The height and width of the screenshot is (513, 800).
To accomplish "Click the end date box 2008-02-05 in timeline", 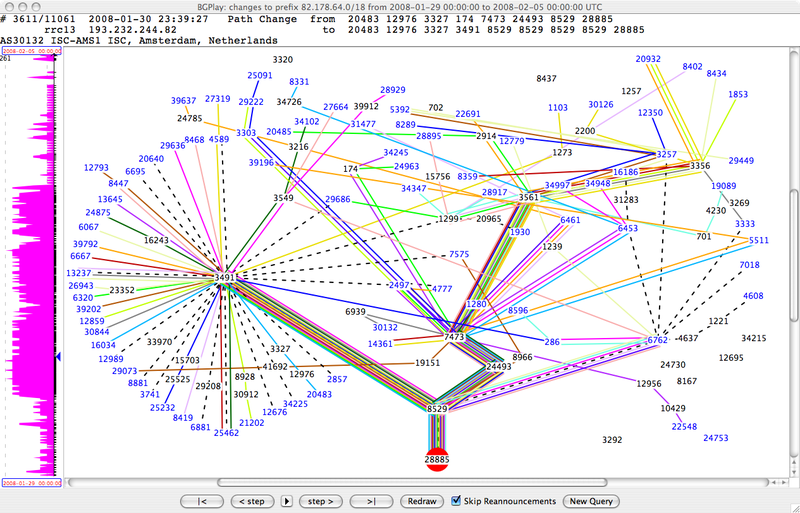I will click(x=32, y=51).
